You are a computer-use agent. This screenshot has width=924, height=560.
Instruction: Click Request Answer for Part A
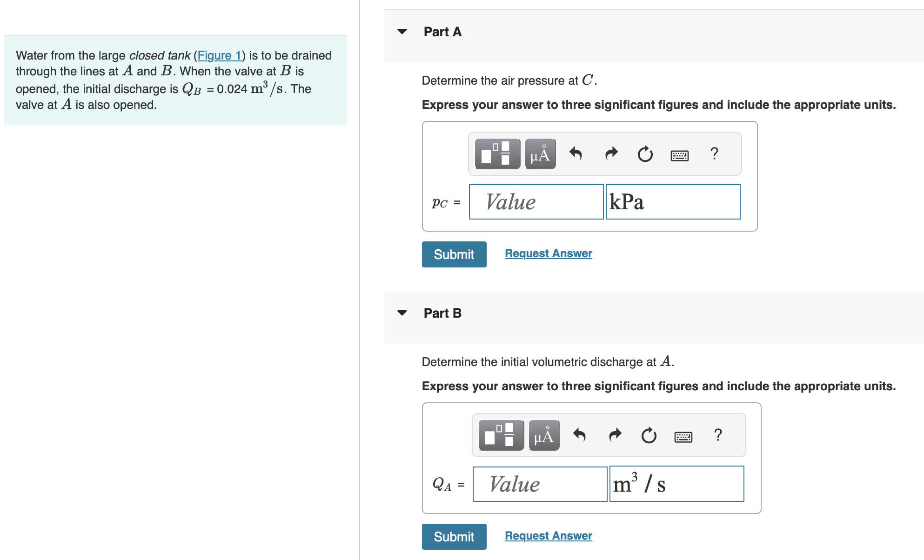coord(548,253)
